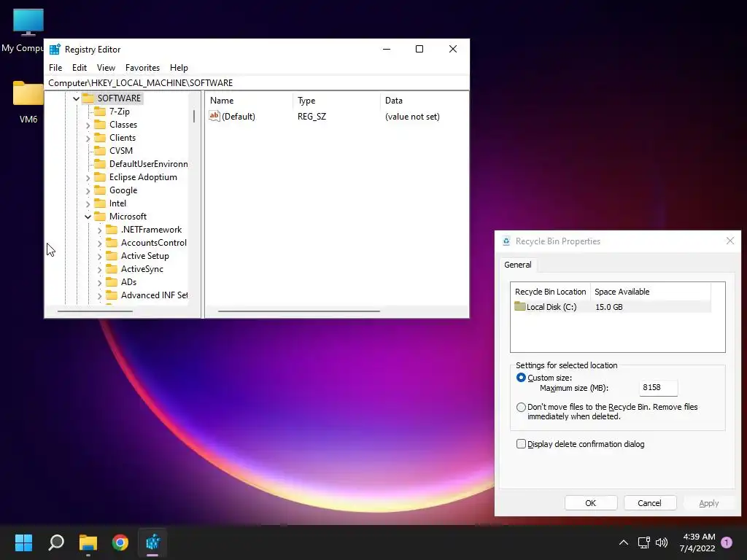Click the Data column header
The image size is (747, 560).
(x=424, y=101)
